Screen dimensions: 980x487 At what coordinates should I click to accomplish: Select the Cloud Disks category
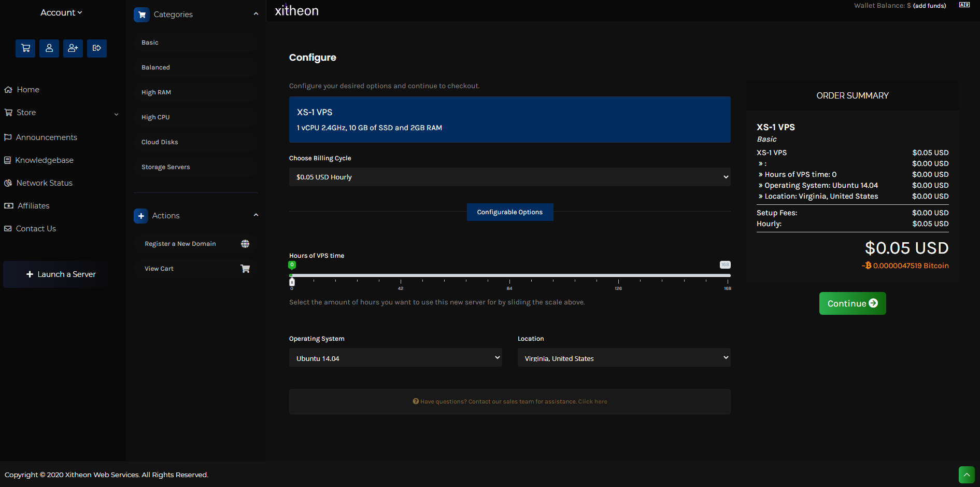(x=196, y=142)
